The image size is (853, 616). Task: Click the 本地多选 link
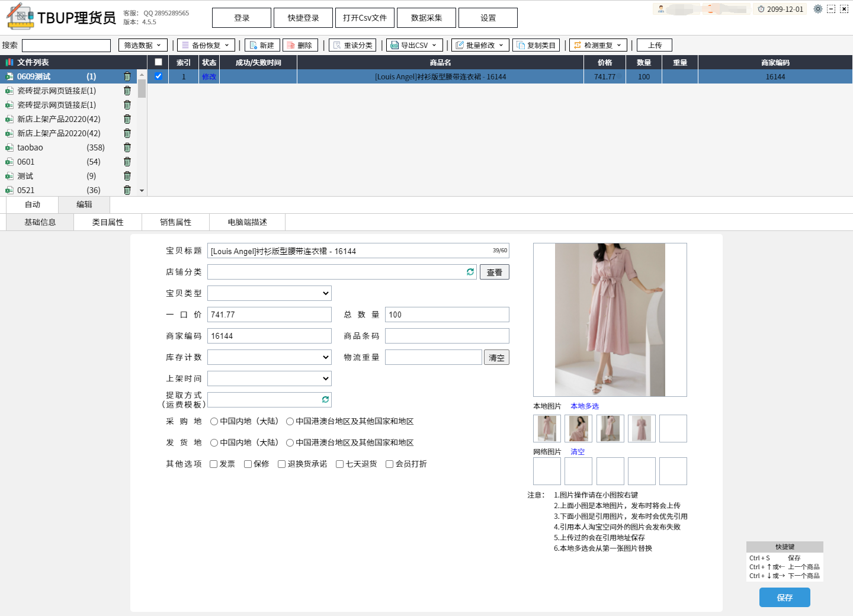coord(585,406)
